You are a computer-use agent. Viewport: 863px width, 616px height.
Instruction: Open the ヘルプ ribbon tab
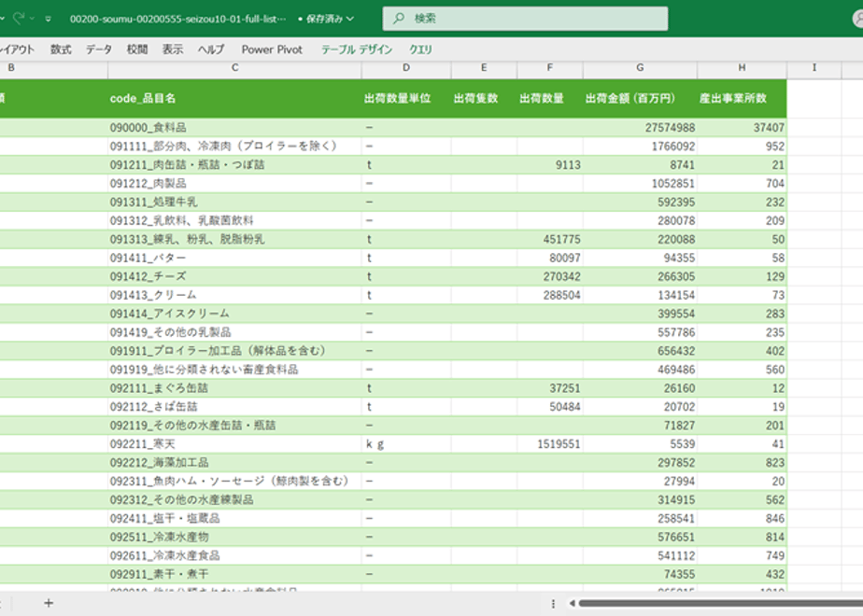coord(211,49)
